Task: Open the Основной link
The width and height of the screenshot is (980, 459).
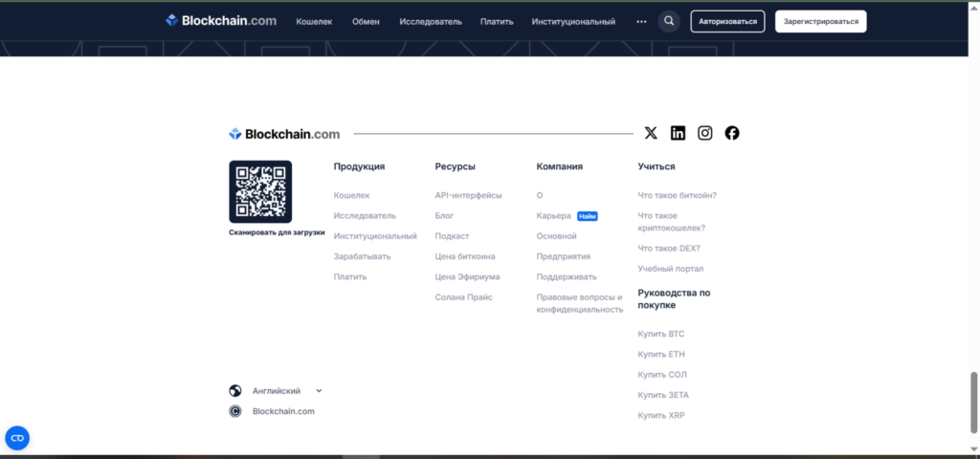Action: [x=556, y=236]
